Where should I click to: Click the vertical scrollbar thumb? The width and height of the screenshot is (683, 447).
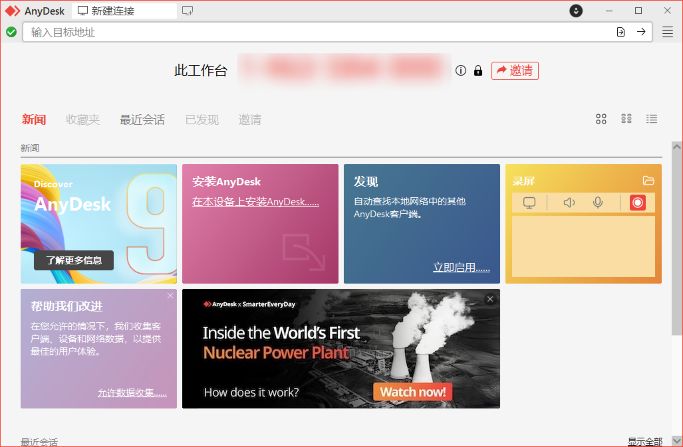[x=676, y=244]
